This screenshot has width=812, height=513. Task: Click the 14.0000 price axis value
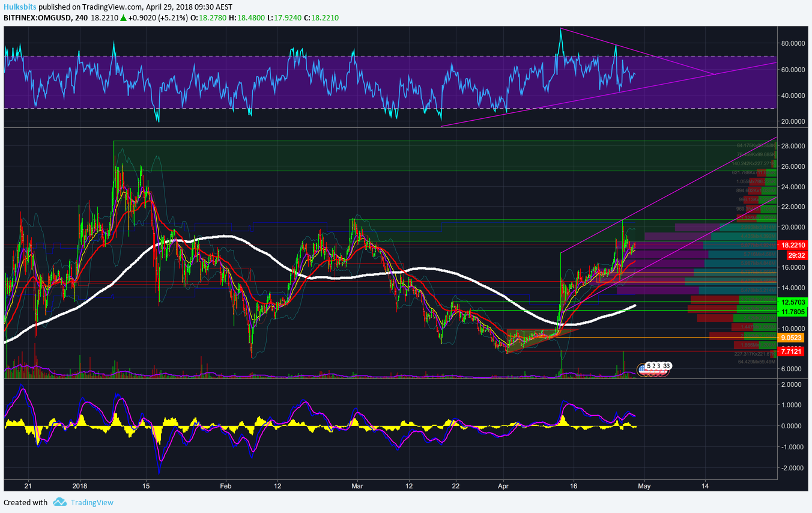(x=793, y=288)
